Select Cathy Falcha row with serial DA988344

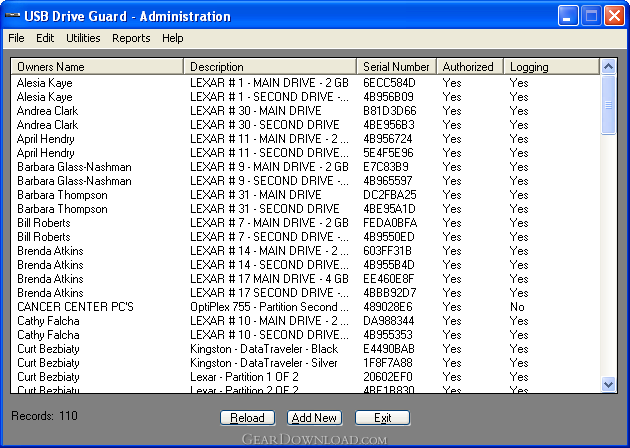point(305,321)
